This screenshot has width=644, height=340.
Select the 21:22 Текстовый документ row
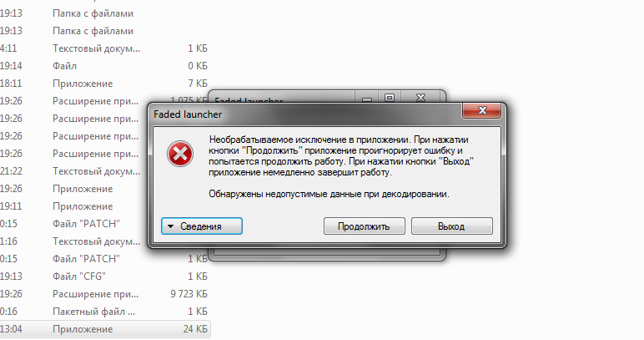(74, 171)
